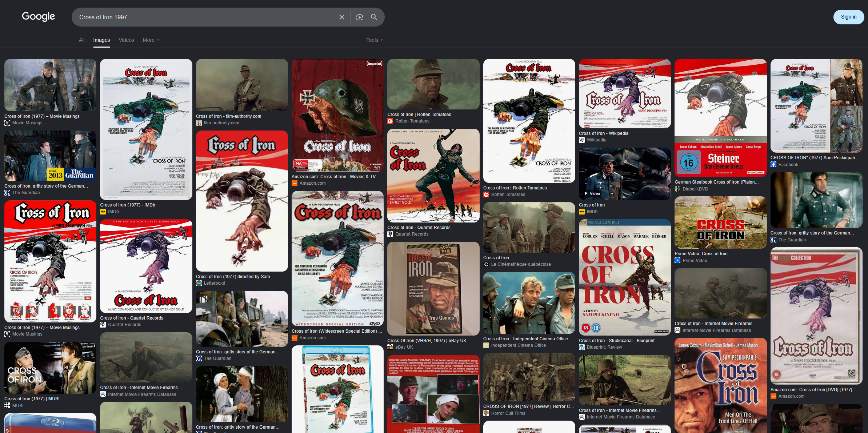This screenshot has width=868, height=433.
Task: Open the Steiner Das Eiserne Kreuz steelbook thumbnail
Action: [x=721, y=118]
